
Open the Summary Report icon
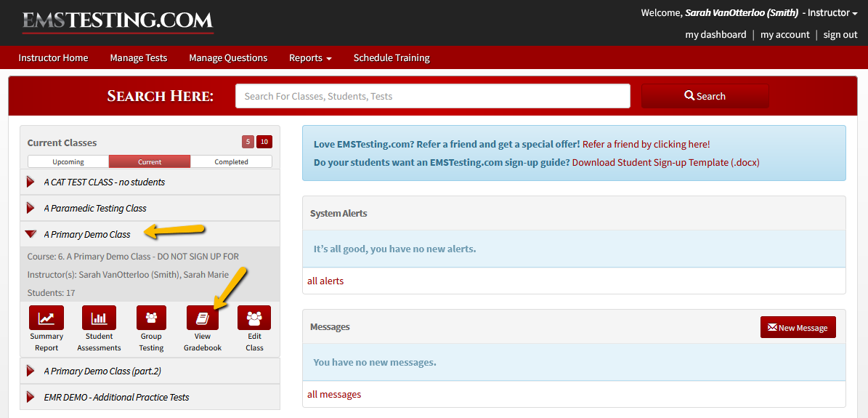click(46, 318)
